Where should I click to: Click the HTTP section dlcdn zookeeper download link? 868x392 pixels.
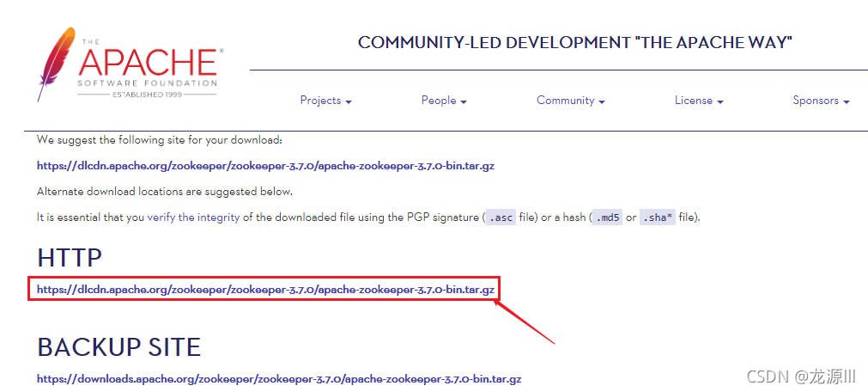pyautogui.click(x=265, y=289)
